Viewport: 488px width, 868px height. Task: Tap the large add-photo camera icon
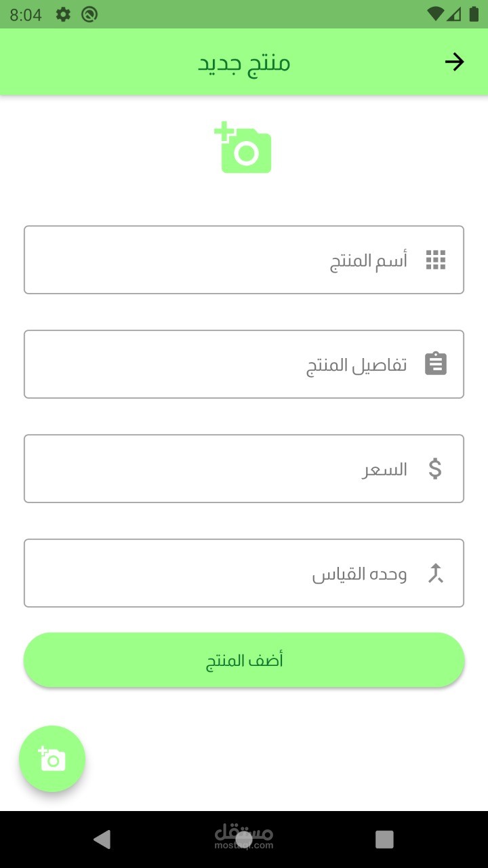tap(243, 148)
